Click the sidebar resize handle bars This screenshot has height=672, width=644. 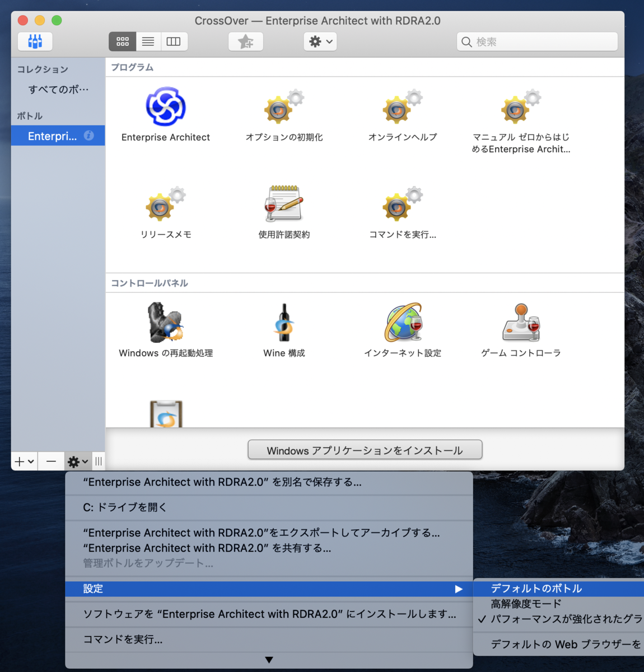point(99,461)
